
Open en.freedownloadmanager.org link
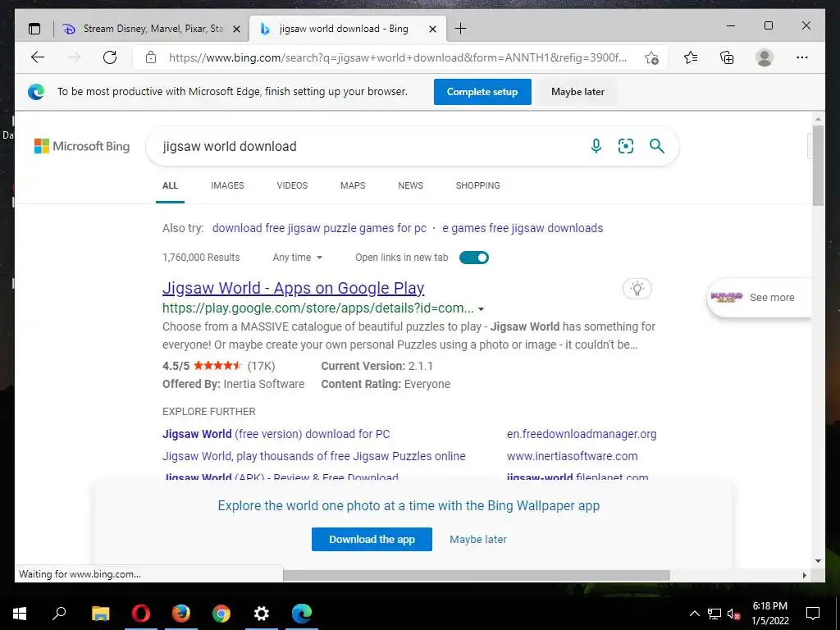click(582, 434)
